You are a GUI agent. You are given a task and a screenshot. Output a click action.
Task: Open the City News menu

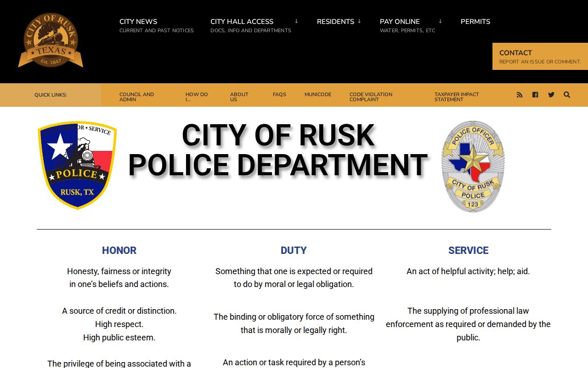click(157, 26)
